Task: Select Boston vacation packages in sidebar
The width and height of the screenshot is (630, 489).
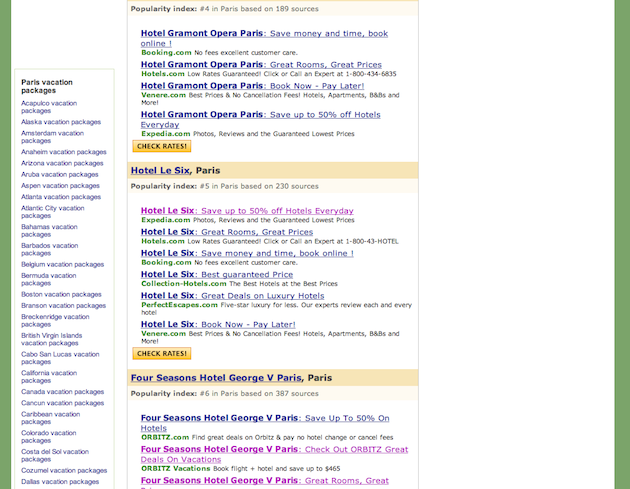Action: click(61, 294)
